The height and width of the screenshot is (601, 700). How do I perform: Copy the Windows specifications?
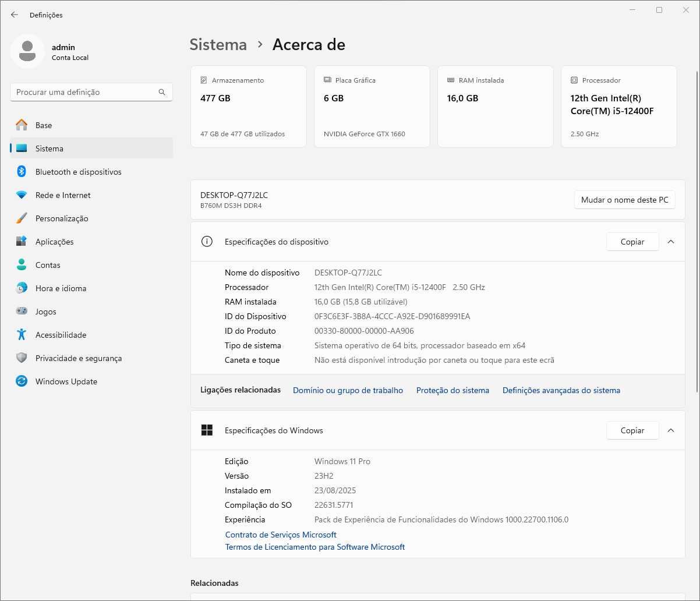(x=632, y=430)
